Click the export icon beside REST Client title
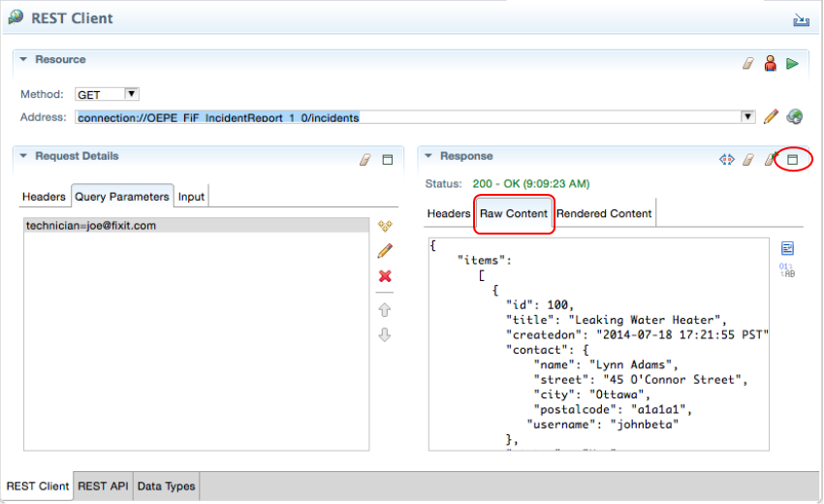This screenshot has height=504, width=824. click(x=801, y=20)
